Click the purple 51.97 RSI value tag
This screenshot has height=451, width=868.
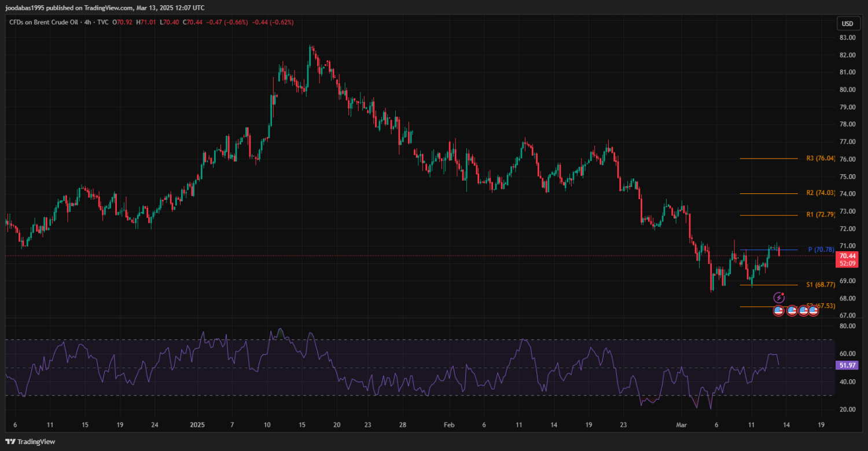847,365
